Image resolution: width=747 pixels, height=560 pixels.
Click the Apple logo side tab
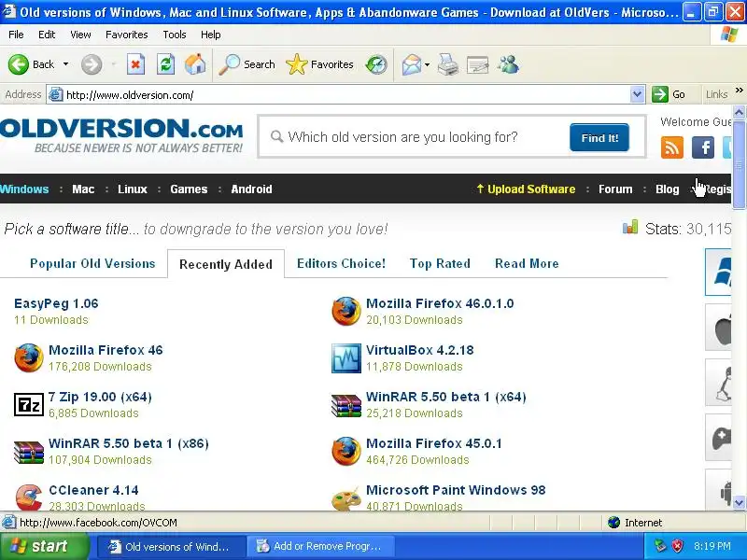tap(718, 328)
